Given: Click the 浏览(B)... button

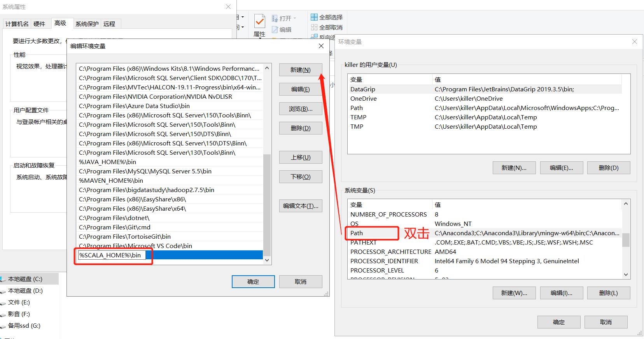Looking at the screenshot, I should click(x=301, y=109).
